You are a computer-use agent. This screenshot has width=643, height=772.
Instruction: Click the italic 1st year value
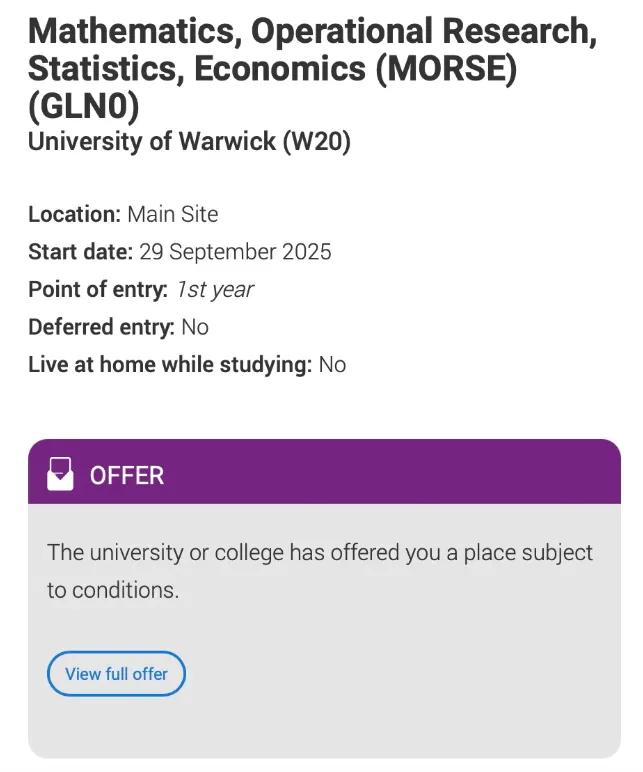point(215,290)
